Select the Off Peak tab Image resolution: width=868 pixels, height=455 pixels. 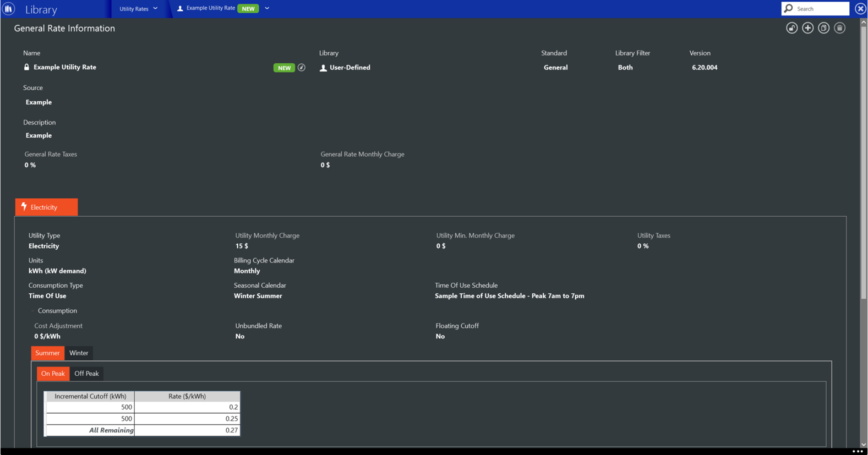(x=86, y=373)
